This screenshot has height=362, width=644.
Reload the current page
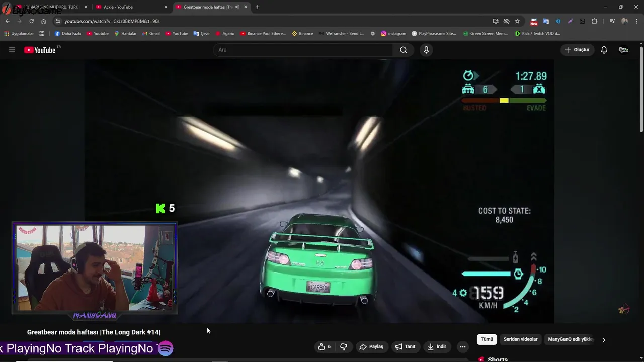click(31, 21)
